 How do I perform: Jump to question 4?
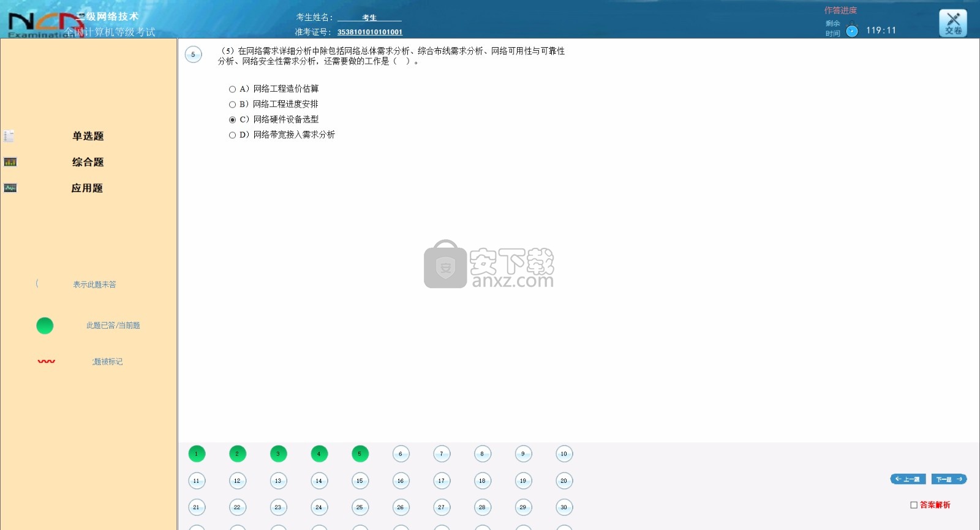(319, 453)
